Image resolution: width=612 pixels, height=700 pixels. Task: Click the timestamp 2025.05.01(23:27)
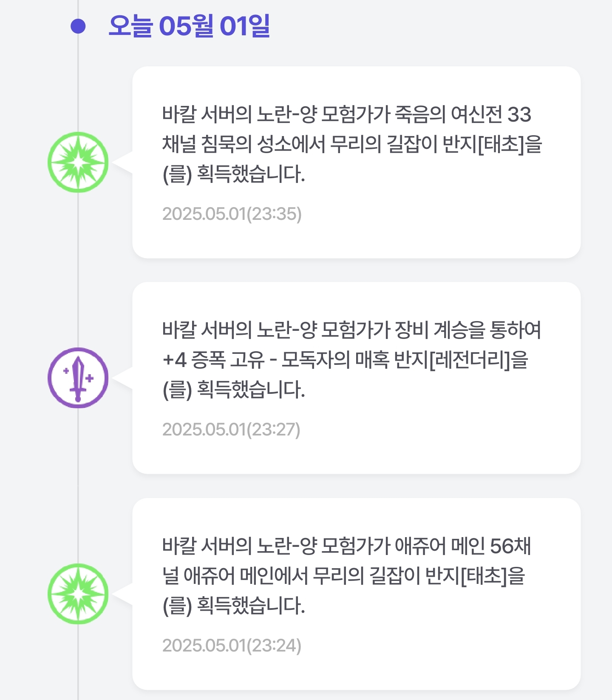pyautogui.click(x=232, y=430)
